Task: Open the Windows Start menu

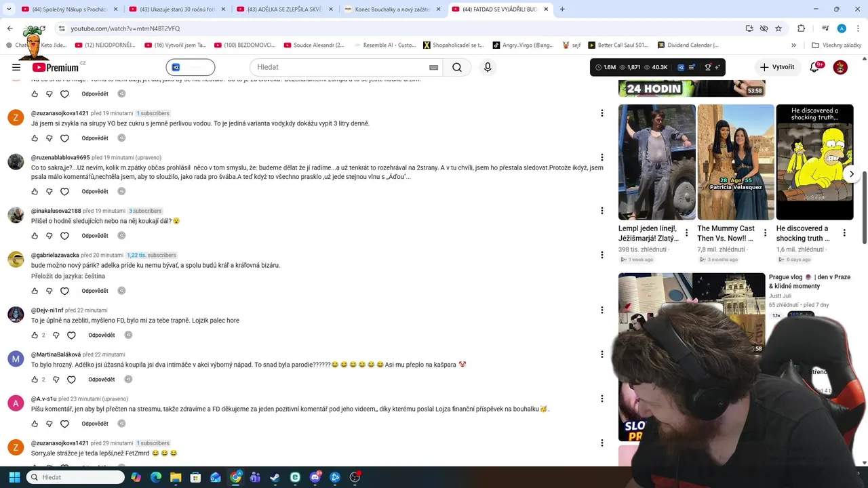Action: click(x=14, y=477)
